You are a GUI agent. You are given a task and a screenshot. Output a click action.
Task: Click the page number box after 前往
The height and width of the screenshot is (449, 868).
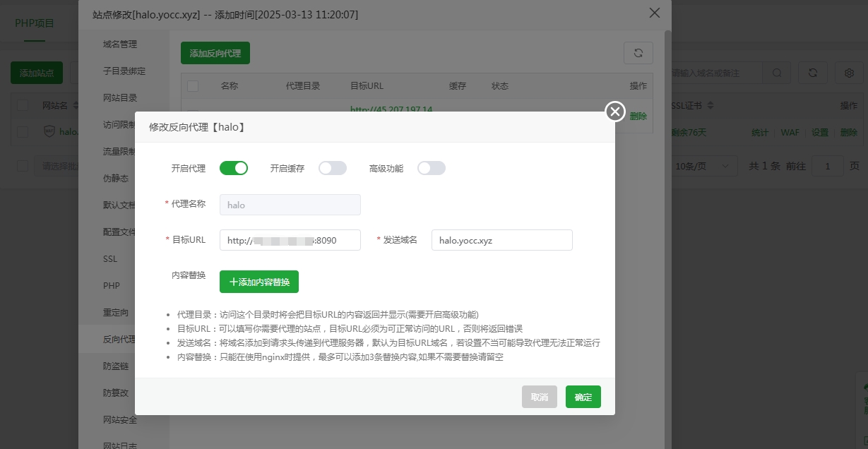[x=827, y=165]
